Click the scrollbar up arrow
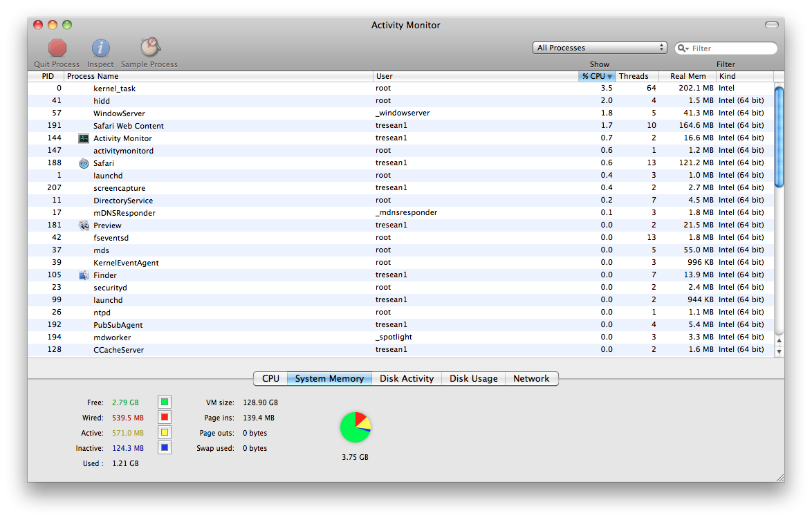The height and width of the screenshot is (520, 812). [779, 341]
